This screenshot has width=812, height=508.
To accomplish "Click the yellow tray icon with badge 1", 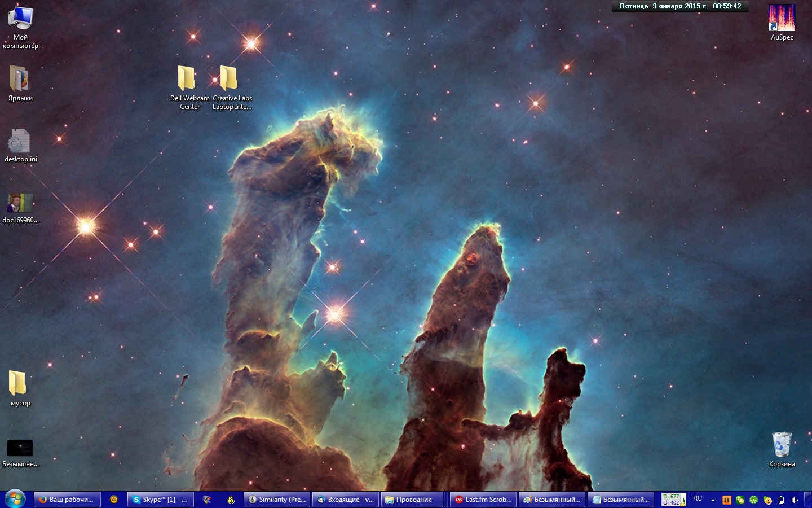I will coord(767,500).
